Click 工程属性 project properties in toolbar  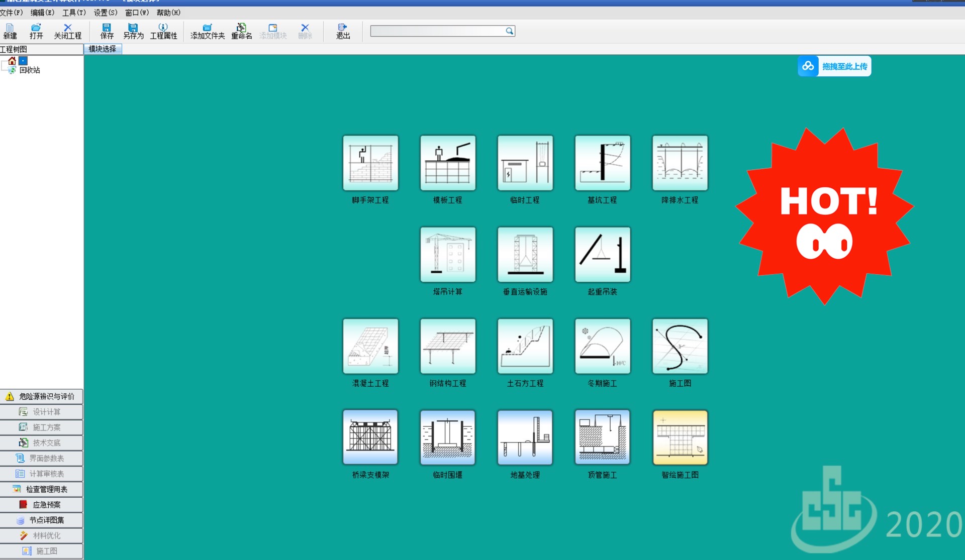163,31
